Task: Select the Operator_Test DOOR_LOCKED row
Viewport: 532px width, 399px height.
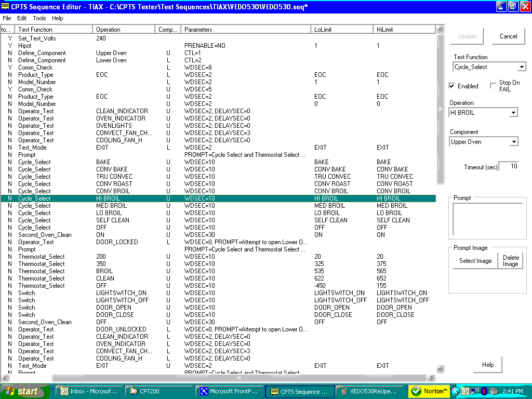Action: tap(218, 242)
